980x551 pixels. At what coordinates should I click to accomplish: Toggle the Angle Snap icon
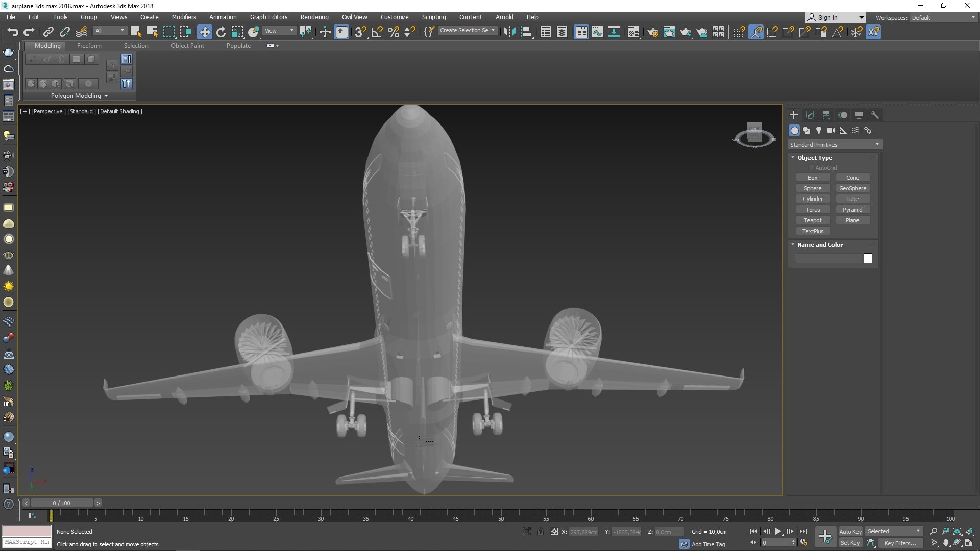tap(377, 32)
